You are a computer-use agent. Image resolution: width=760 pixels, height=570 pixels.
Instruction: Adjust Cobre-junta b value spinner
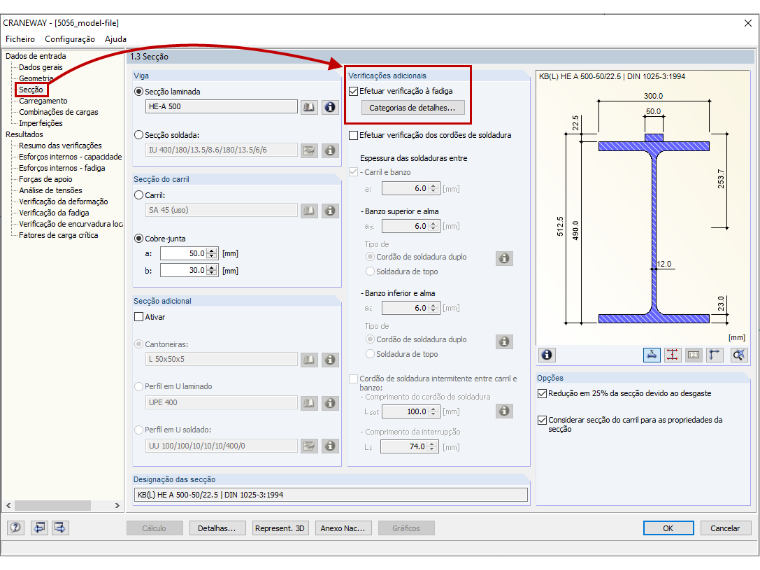coord(212,270)
